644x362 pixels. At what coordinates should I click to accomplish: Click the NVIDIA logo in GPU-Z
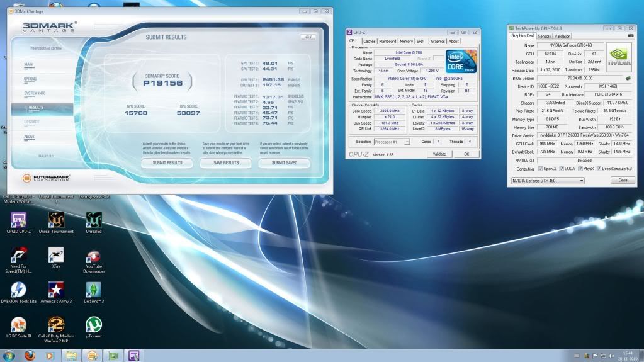(x=619, y=57)
